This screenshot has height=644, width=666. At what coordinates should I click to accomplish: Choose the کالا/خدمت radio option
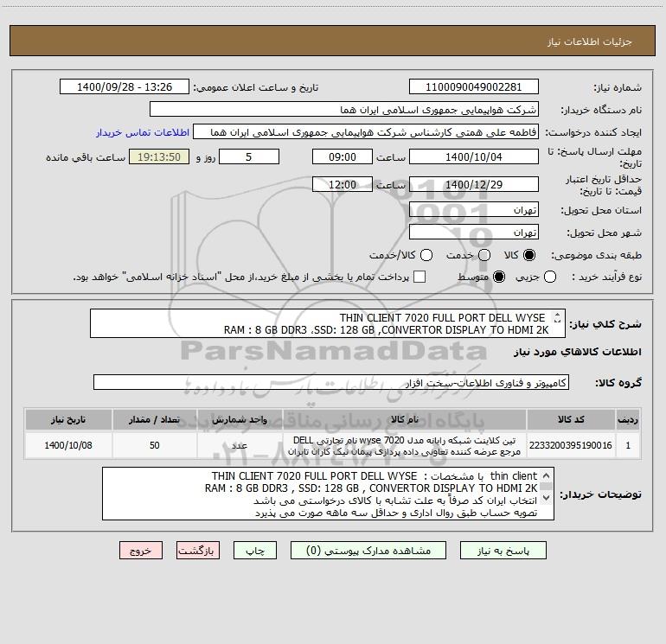[x=426, y=255]
